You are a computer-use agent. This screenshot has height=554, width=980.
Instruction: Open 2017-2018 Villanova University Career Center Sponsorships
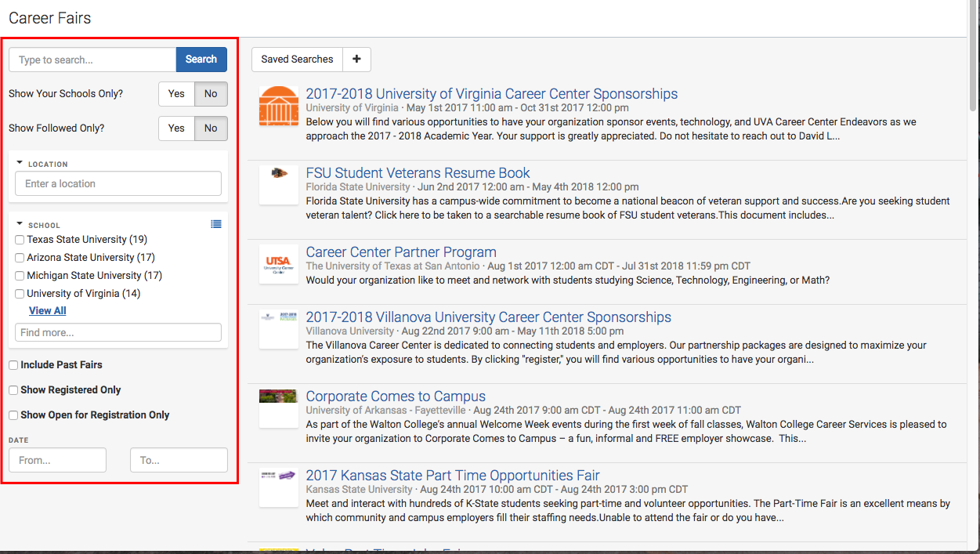click(488, 317)
